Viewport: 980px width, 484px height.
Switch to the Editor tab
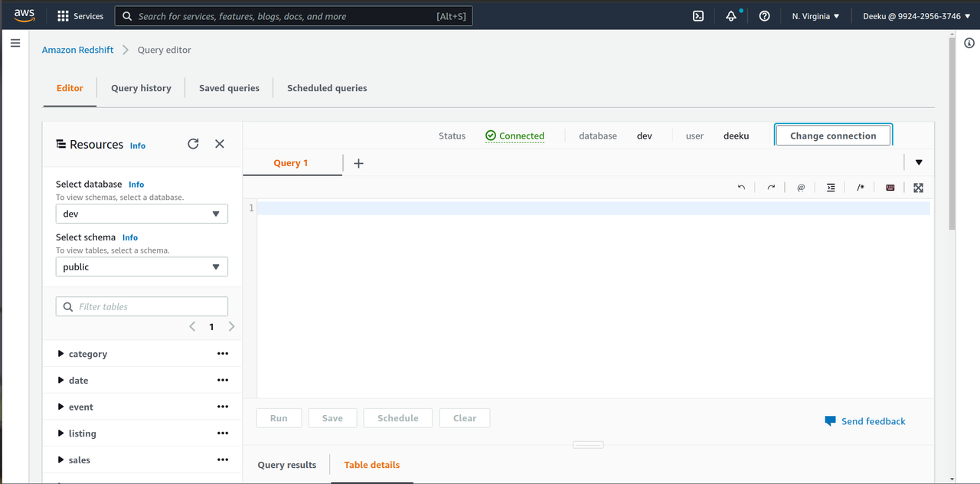(x=70, y=88)
